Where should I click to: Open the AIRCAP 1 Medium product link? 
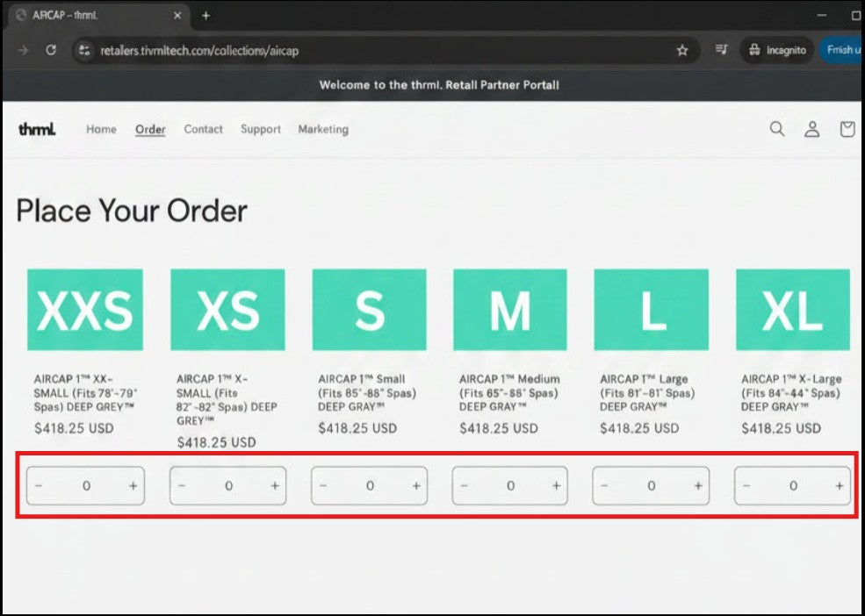[x=509, y=392]
